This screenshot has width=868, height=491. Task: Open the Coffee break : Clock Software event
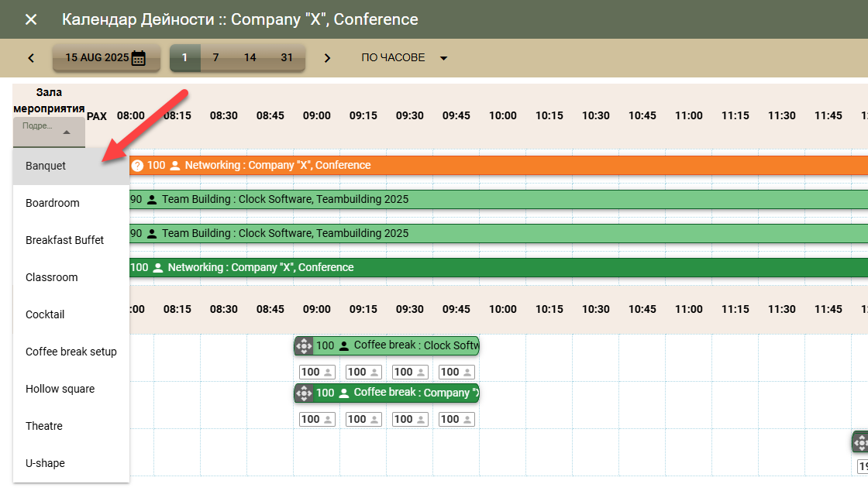coord(387,345)
